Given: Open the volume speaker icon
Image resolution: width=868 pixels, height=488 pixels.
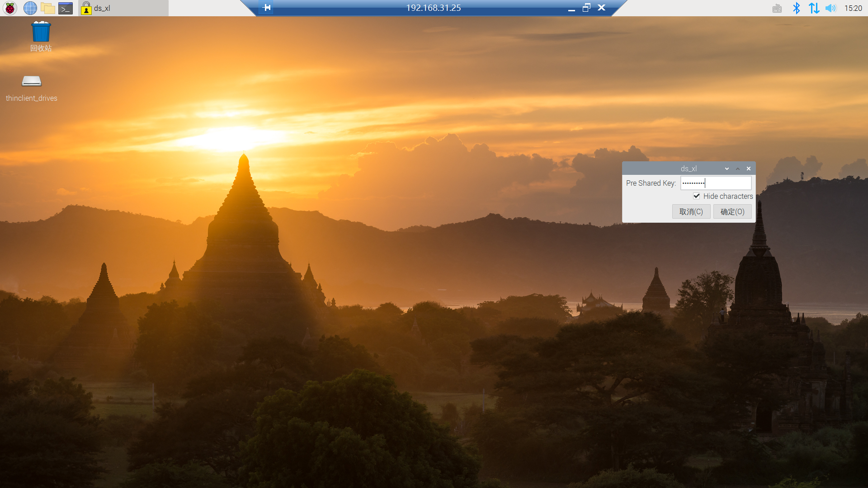Looking at the screenshot, I should (x=831, y=8).
